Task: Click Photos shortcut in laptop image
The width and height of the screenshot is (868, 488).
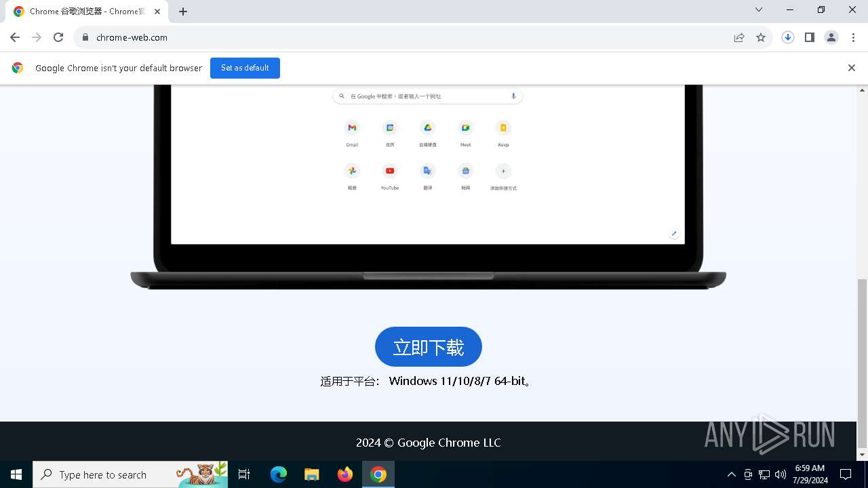Action: point(352,176)
